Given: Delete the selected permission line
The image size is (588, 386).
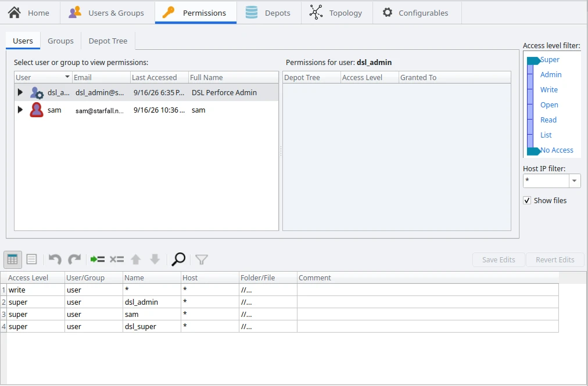Looking at the screenshot, I should tap(117, 259).
